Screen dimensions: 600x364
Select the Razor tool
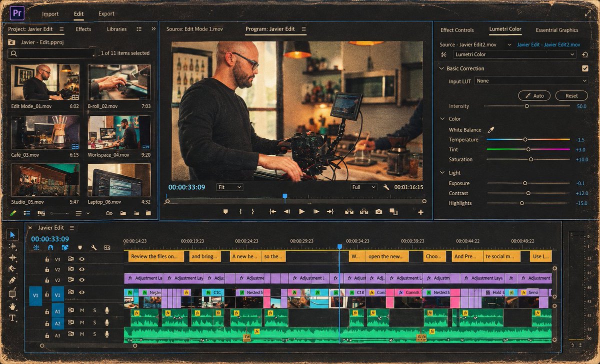(13, 269)
